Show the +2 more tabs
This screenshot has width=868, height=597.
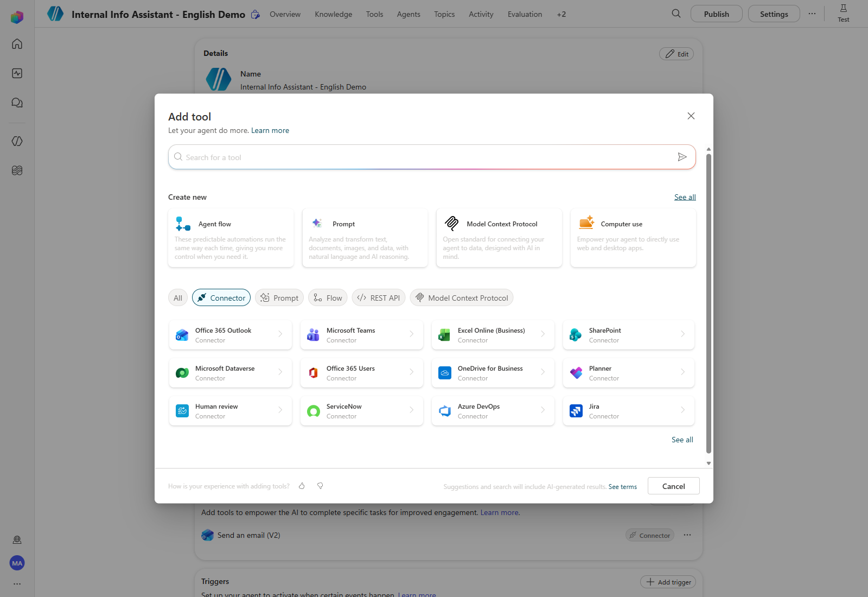point(561,14)
